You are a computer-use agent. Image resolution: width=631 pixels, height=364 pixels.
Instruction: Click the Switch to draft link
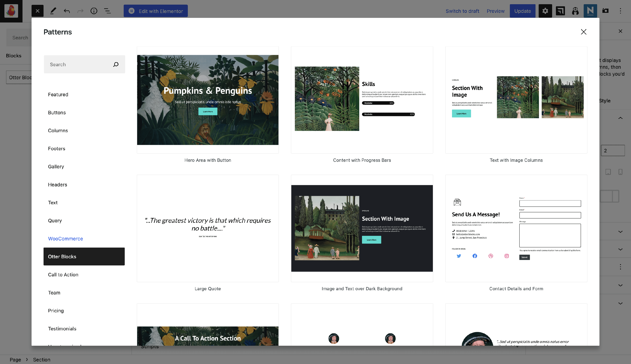462,11
